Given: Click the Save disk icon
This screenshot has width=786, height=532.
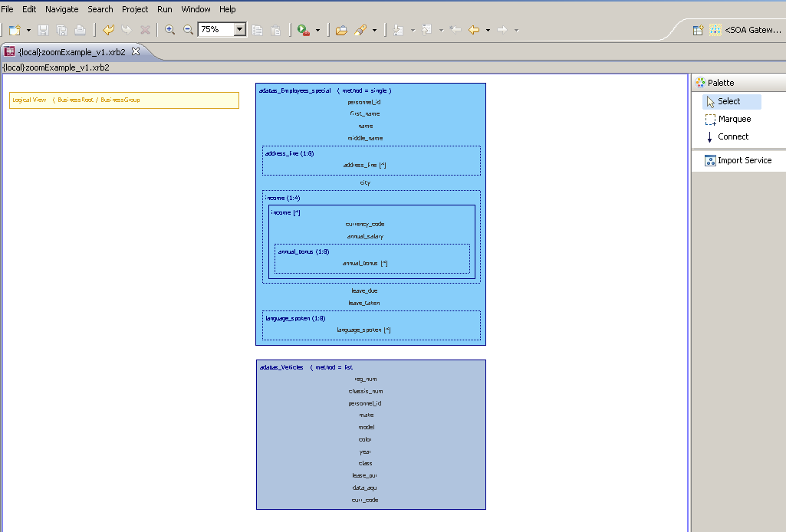Looking at the screenshot, I should 43,30.
